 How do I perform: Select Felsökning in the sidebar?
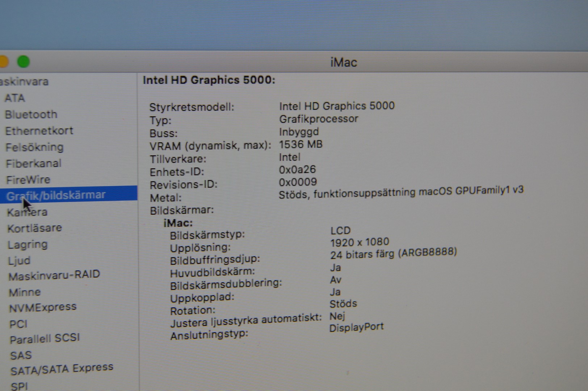[x=34, y=147]
